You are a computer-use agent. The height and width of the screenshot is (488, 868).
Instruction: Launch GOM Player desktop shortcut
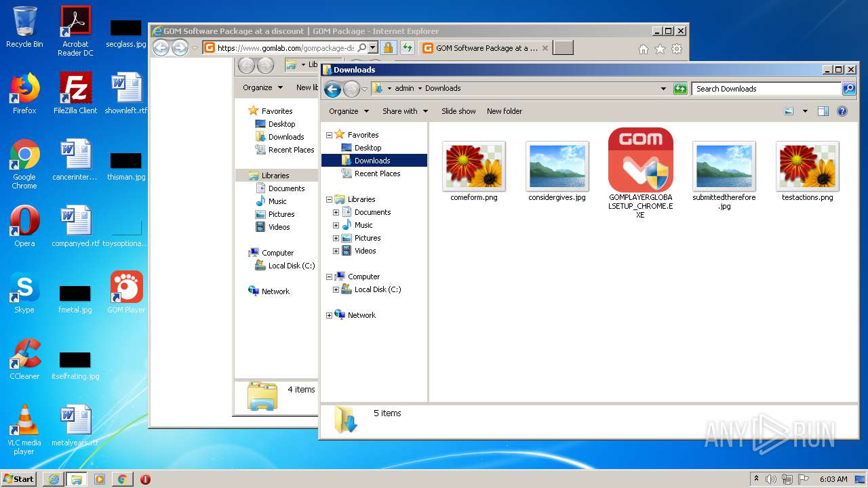click(x=126, y=293)
